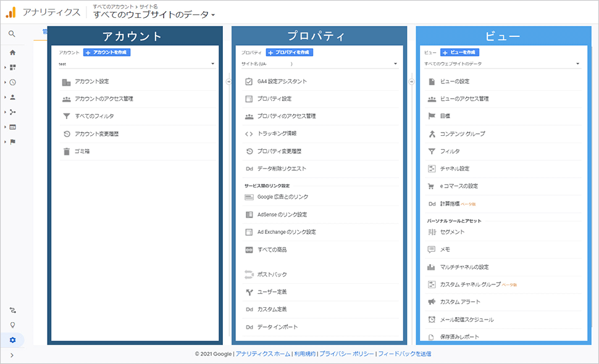The image size is (599, 364).
Task: Open Conversions reports flag icon
Action: (x=12, y=141)
